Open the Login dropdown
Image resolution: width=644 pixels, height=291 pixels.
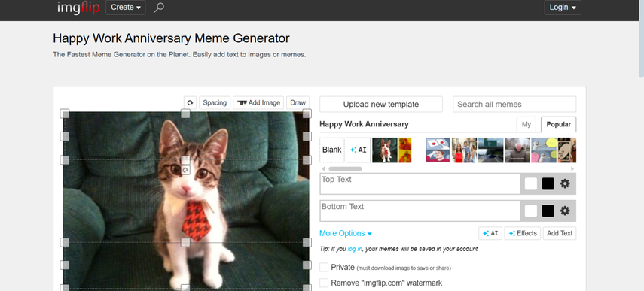coord(563,8)
